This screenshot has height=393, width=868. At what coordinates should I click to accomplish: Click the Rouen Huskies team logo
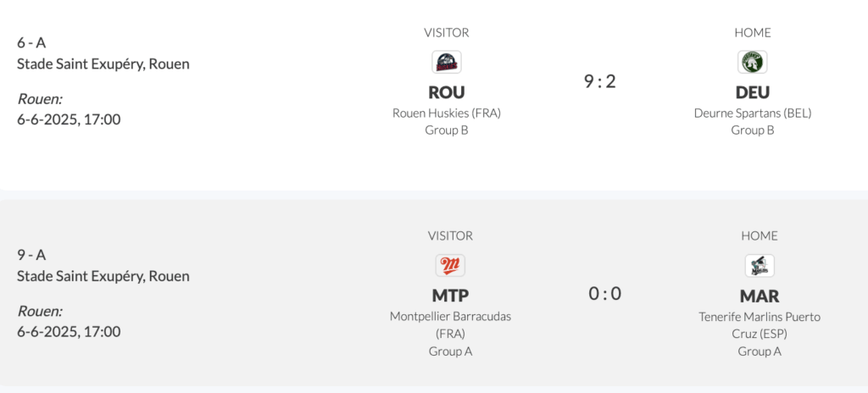pos(447,62)
